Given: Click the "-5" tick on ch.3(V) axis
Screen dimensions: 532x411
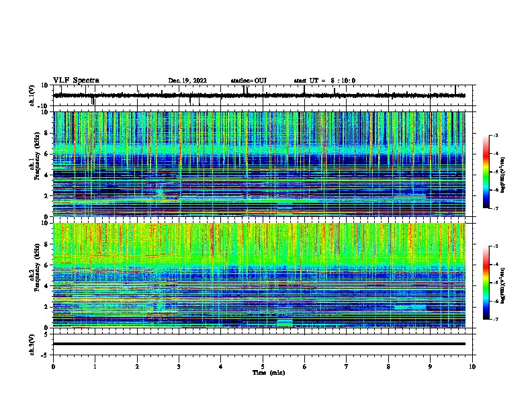Looking at the screenshot, I should pos(45,355).
